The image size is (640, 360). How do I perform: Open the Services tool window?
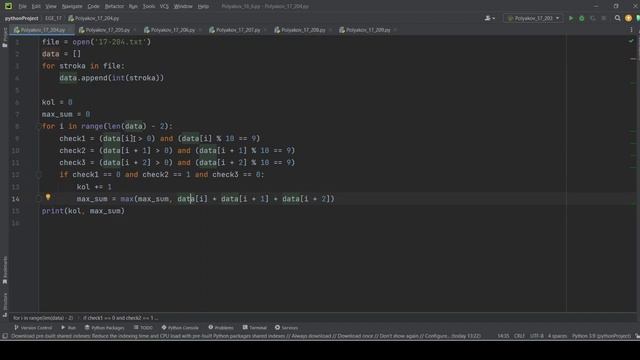286,328
